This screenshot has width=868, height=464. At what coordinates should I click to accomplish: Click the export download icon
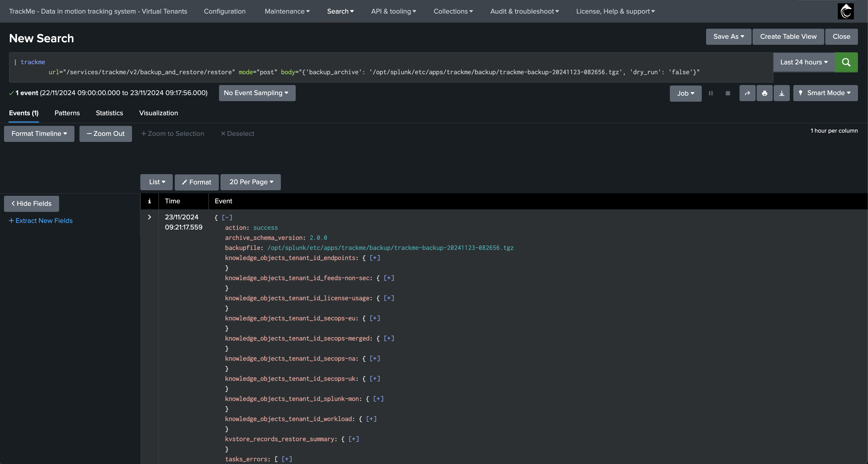[x=782, y=93]
